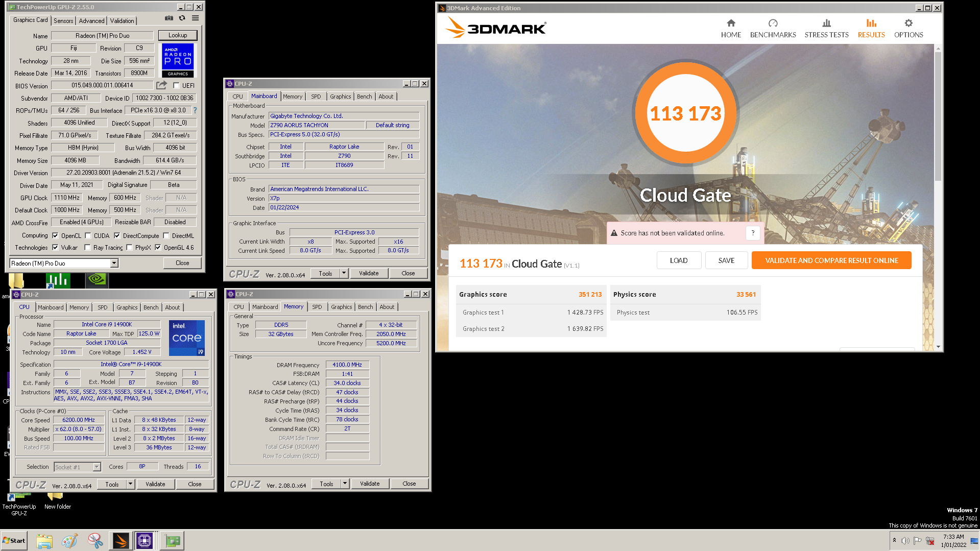Switch to CPU-Z via its taskbar icon
980x551 pixels.
[145, 541]
